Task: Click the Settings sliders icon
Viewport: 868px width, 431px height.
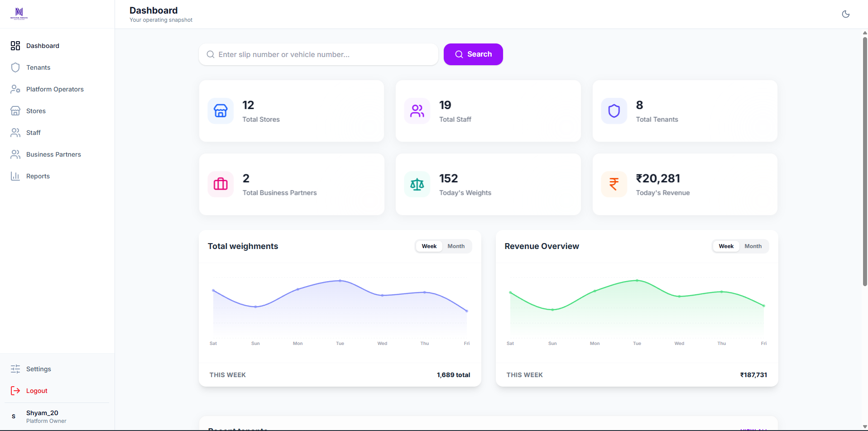Action: click(15, 369)
